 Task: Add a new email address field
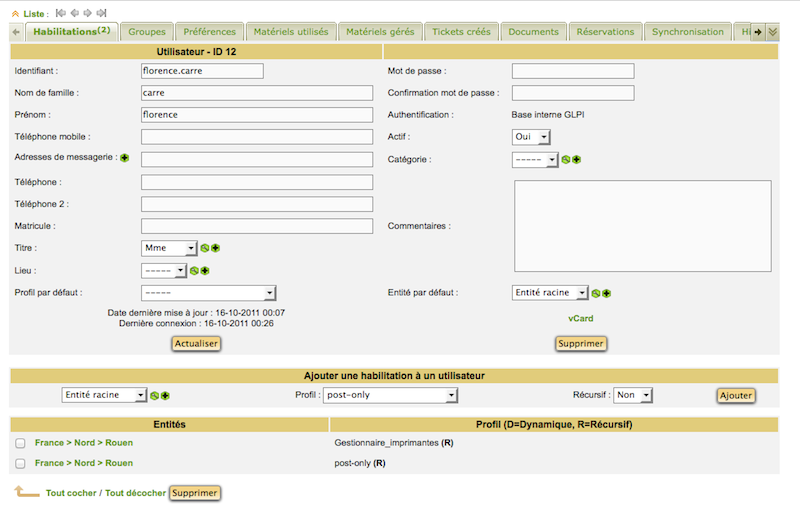point(125,158)
